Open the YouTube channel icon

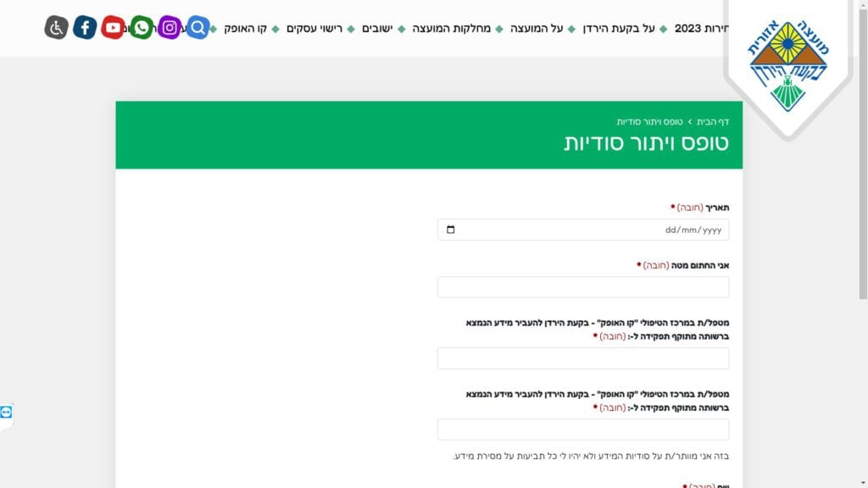(113, 28)
